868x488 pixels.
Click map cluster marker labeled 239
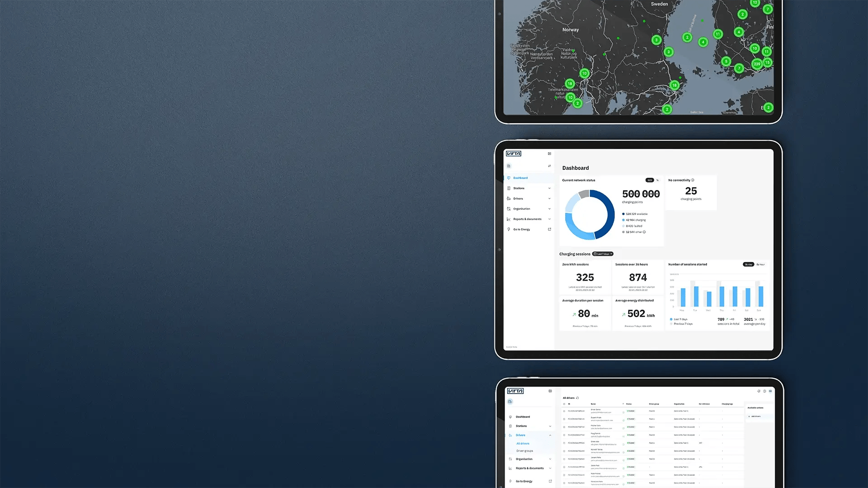pyautogui.click(x=757, y=64)
